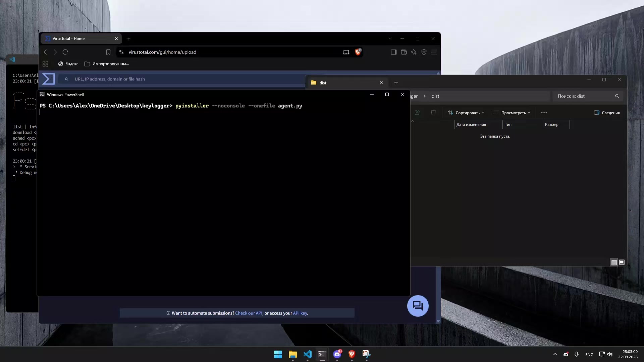Viewport: 644px width, 362px height.
Task: Click the VirusTotal URL search field
Action: pyautogui.click(x=181, y=79)
